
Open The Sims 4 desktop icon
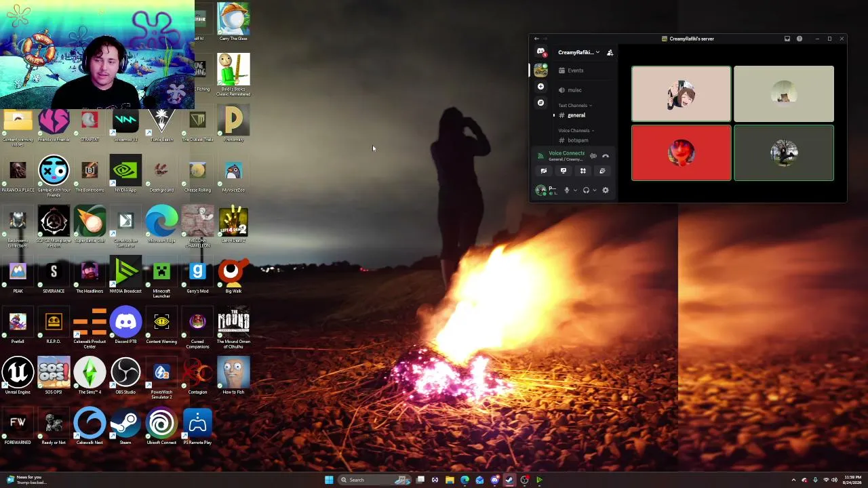[90, 376]
